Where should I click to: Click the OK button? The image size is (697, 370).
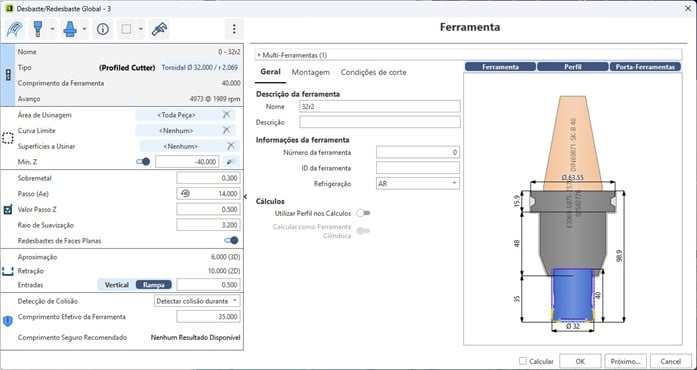tap(580, 361)
